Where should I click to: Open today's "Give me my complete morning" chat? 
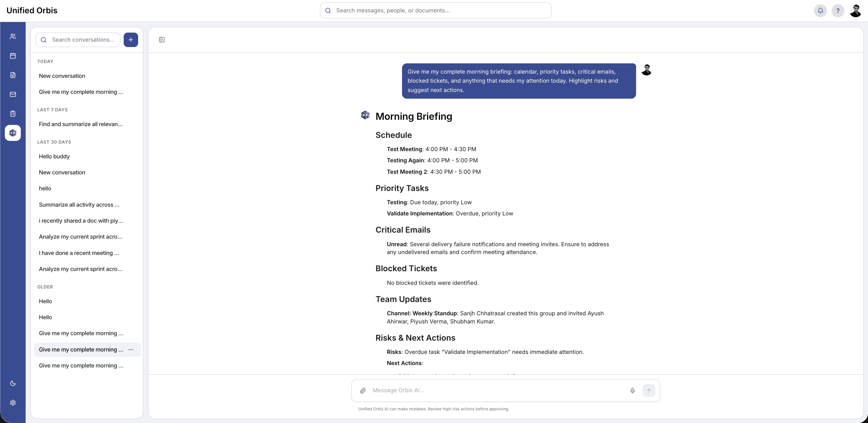[x=87, y=92]
